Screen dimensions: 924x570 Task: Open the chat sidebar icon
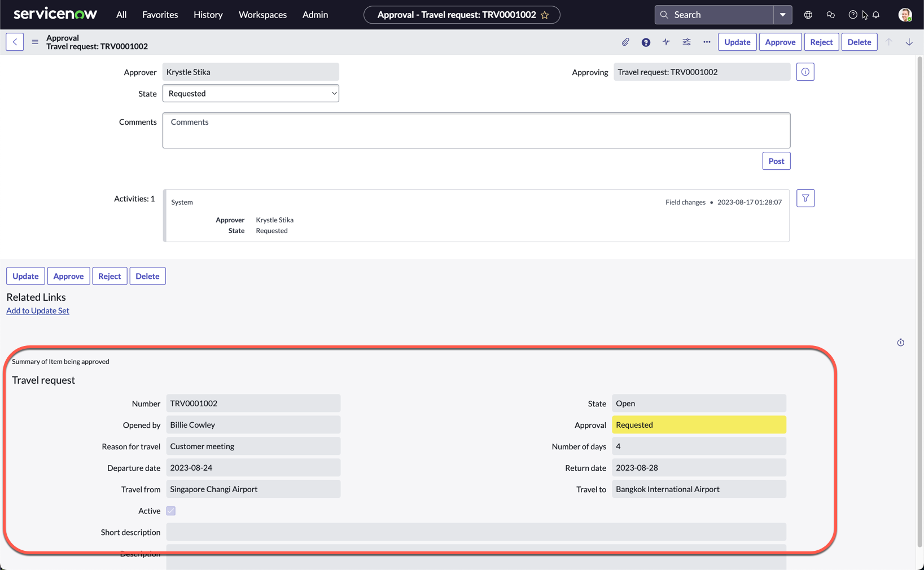click(x=830, y=15)
